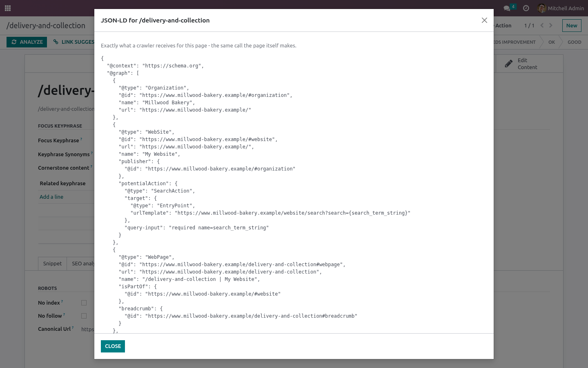The width and height of the screenshot is (588, 368).
Task: Click the "@type": "EntryPoint" line
Action: (x=163, y=206)
